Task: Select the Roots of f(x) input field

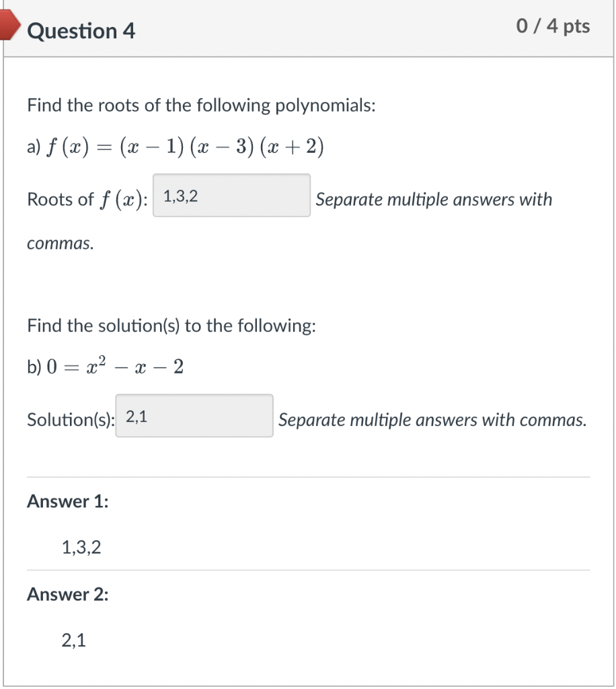Action: [x=231, y=195]
